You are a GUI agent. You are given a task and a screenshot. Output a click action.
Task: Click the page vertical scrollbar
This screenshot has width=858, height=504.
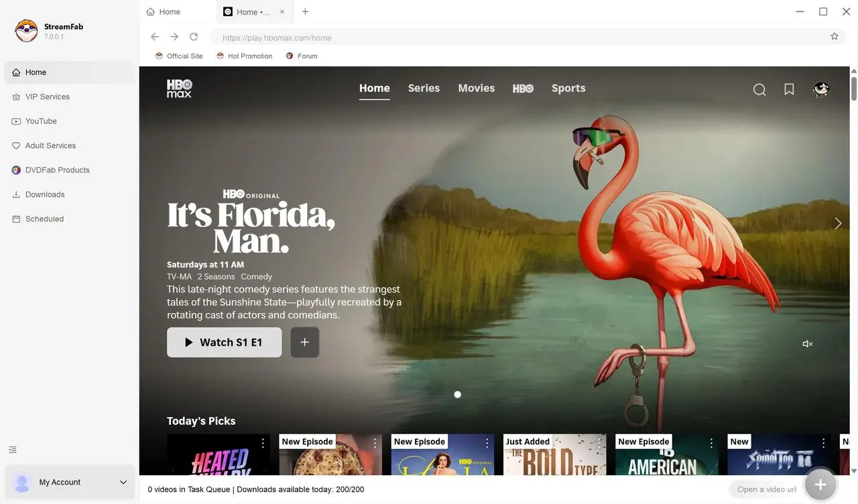coord(854,89)
